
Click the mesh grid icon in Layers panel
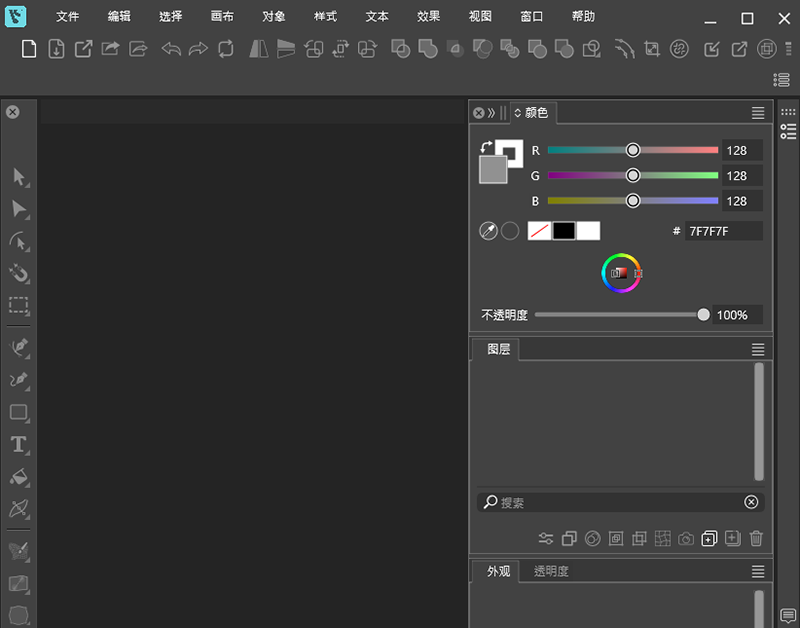tap(662, 538)
